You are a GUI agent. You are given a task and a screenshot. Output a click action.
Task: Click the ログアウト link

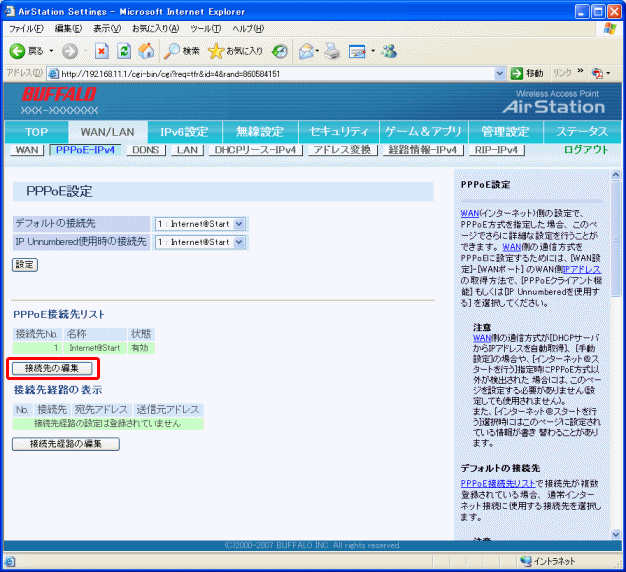point(585,150)
